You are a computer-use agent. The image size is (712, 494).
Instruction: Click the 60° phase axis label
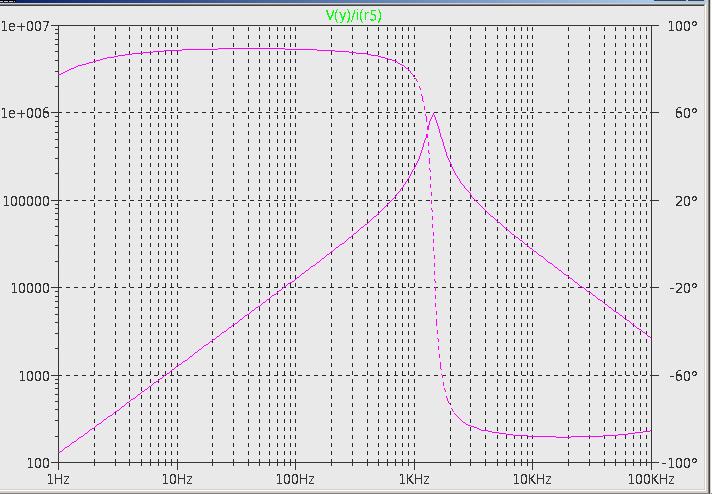click(686, 113)
